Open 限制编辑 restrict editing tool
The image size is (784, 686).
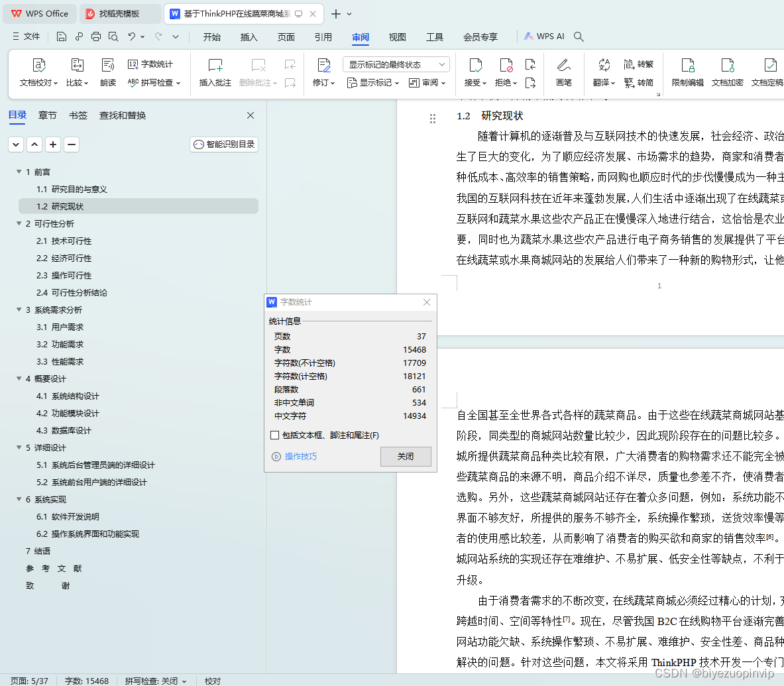(x=687, y=72)
